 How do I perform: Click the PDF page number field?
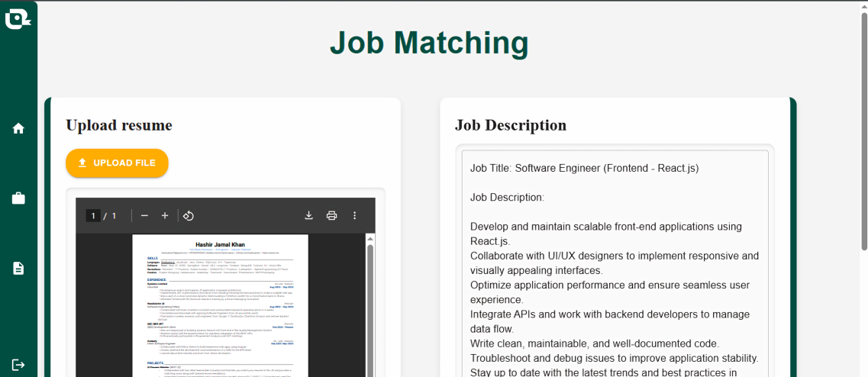94,216
